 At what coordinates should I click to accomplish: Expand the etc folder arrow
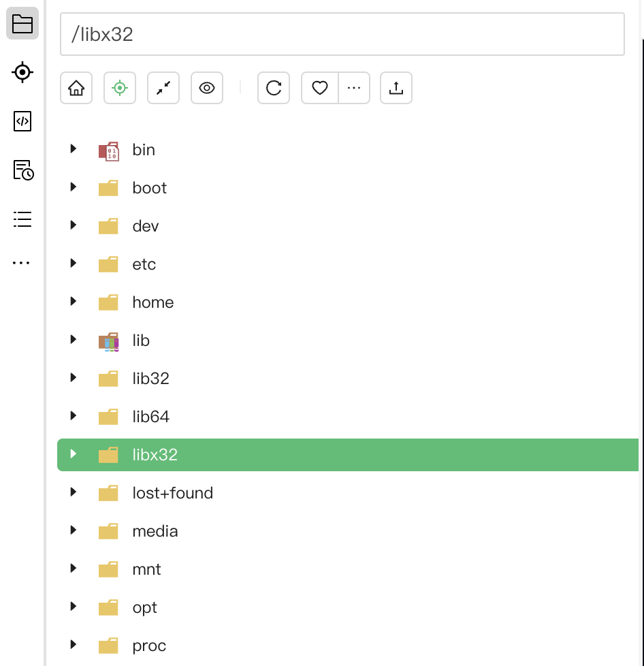coord(73,264)
